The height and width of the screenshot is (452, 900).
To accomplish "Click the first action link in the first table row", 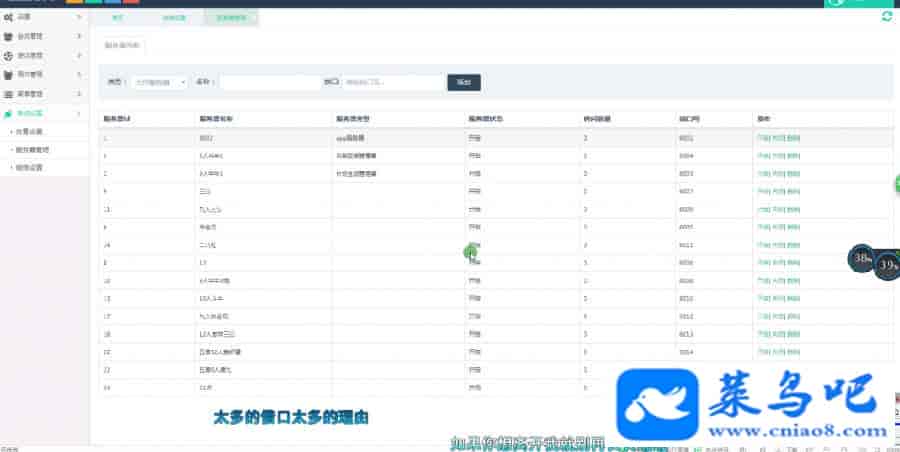I will point(763,137).
